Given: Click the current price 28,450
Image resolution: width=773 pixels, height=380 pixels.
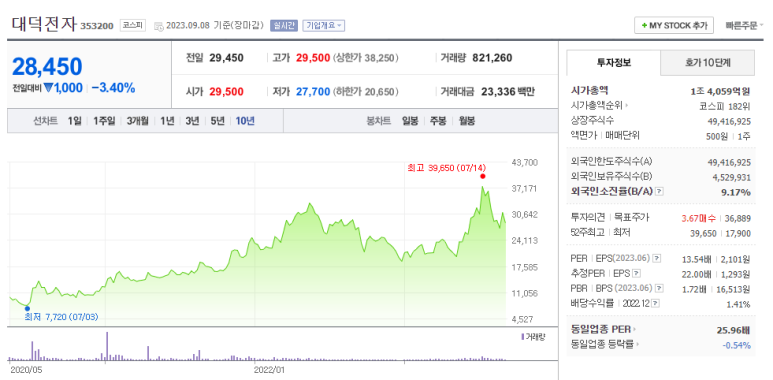Looking at the screenshot, I should tap(47, 67).
